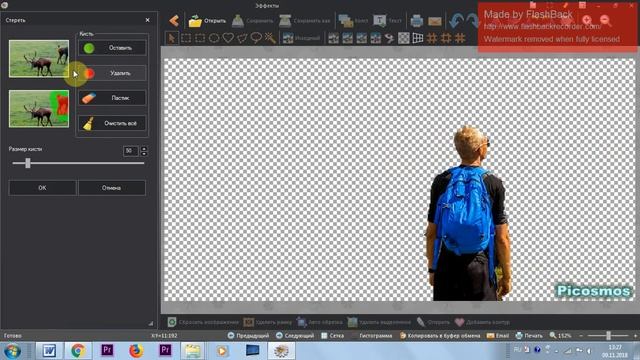Select the Ластик eraser tool
The height and width of the screenshot is (360, 640).
tap(112, 98)
